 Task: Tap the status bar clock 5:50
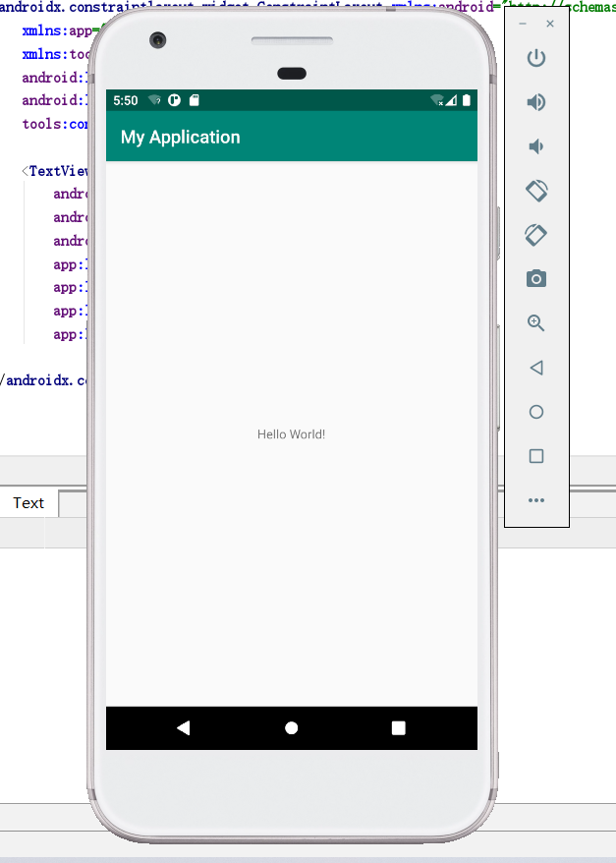tap(126, 100)
